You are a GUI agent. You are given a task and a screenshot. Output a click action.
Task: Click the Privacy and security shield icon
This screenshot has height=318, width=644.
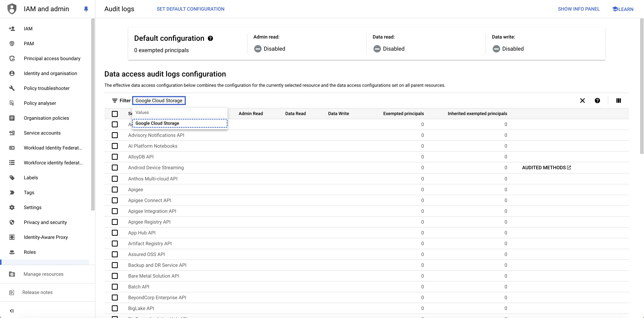pos(12,222)
